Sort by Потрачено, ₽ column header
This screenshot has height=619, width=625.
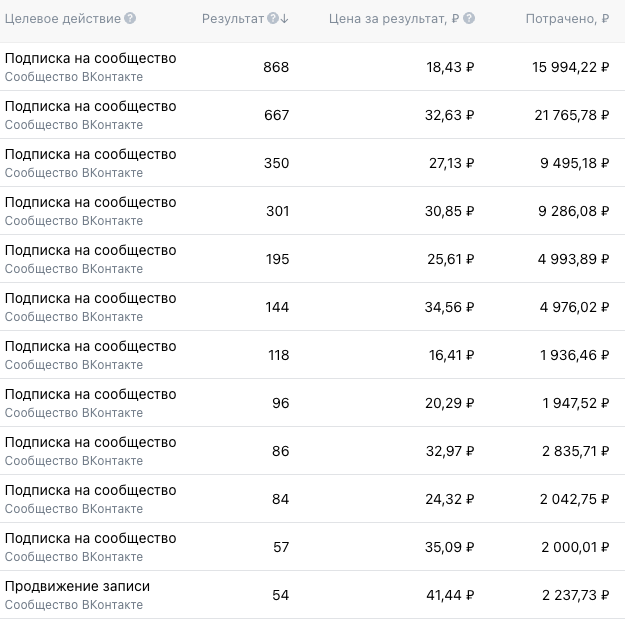(x=567, y=19)
